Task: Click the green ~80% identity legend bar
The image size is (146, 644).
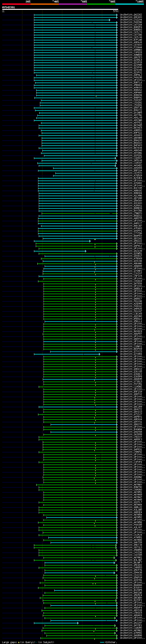Action: point(101,4)
